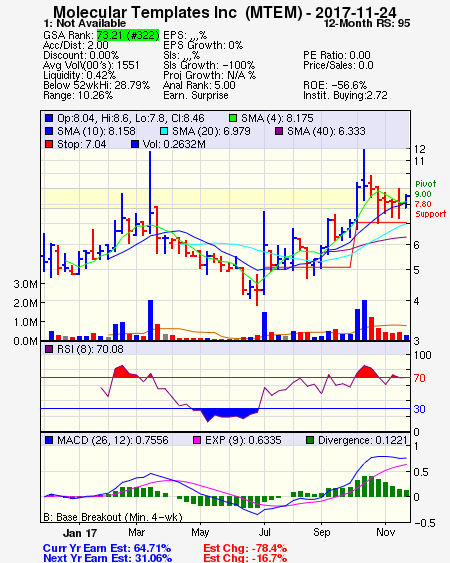Screen dimensions: 450x563
Task: Click the 'Mar' date axis label
Action: (x=136, y=532)
